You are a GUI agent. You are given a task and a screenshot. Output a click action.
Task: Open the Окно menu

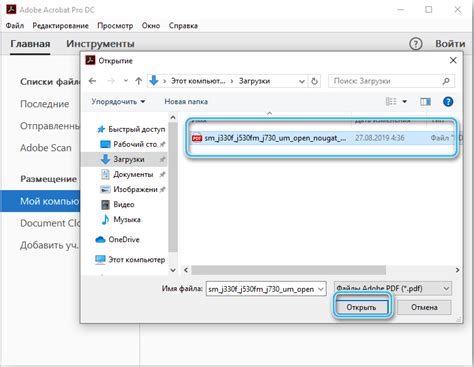(151, 26)
